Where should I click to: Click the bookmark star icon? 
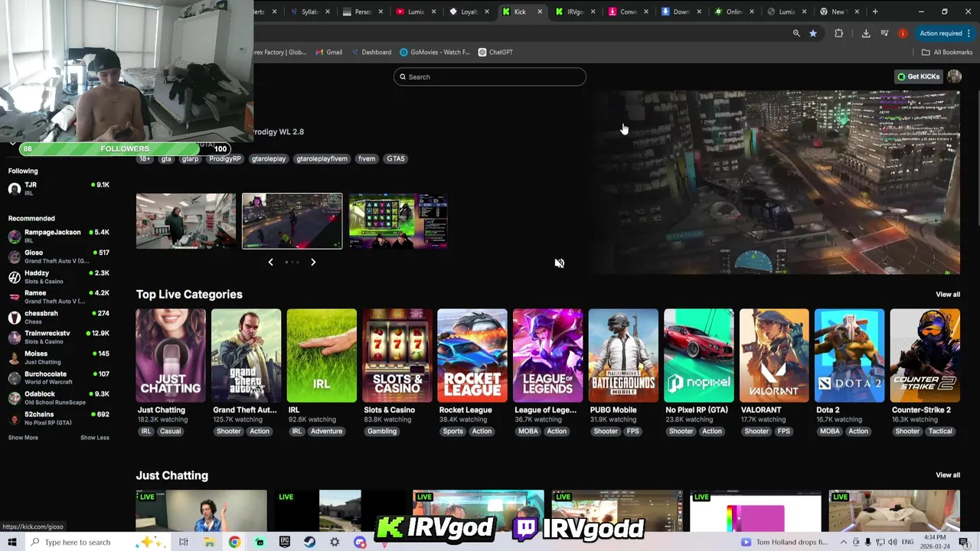813,33
